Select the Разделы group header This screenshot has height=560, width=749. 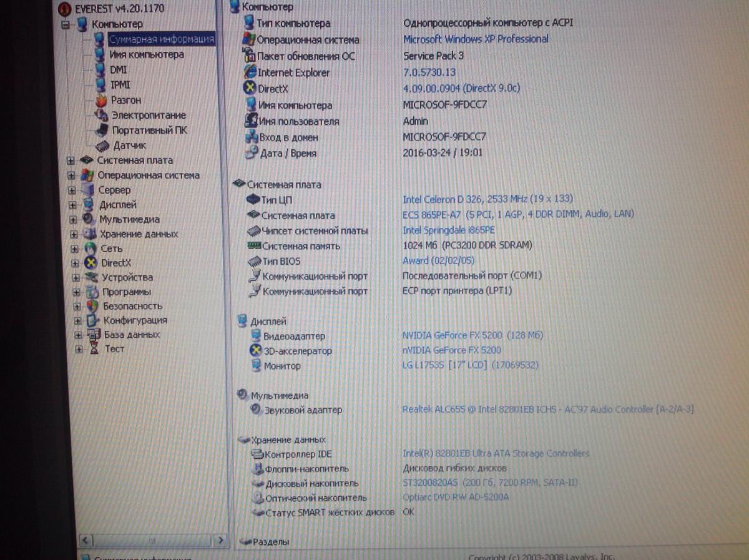pyautogui.click(x=264, y=542)
